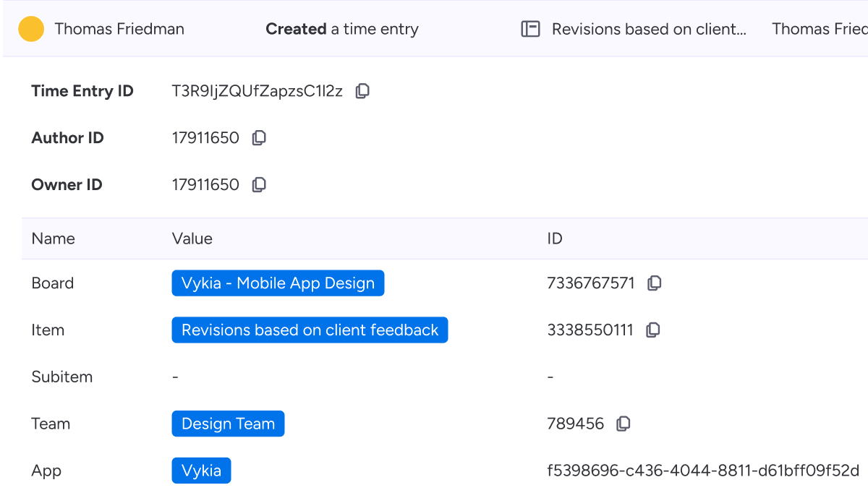Open the Vykia - Mobile App Design board chip
The image size is (868, 498).
[278, 283]
